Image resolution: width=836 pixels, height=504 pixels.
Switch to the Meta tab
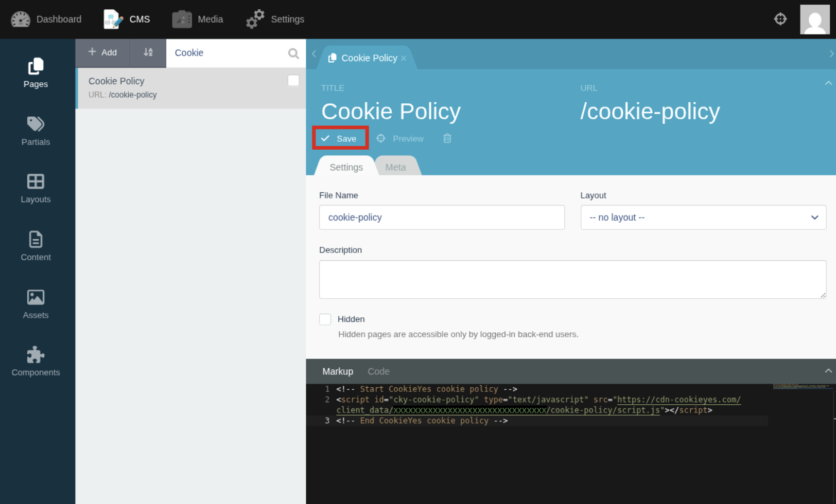click(395, 167)
